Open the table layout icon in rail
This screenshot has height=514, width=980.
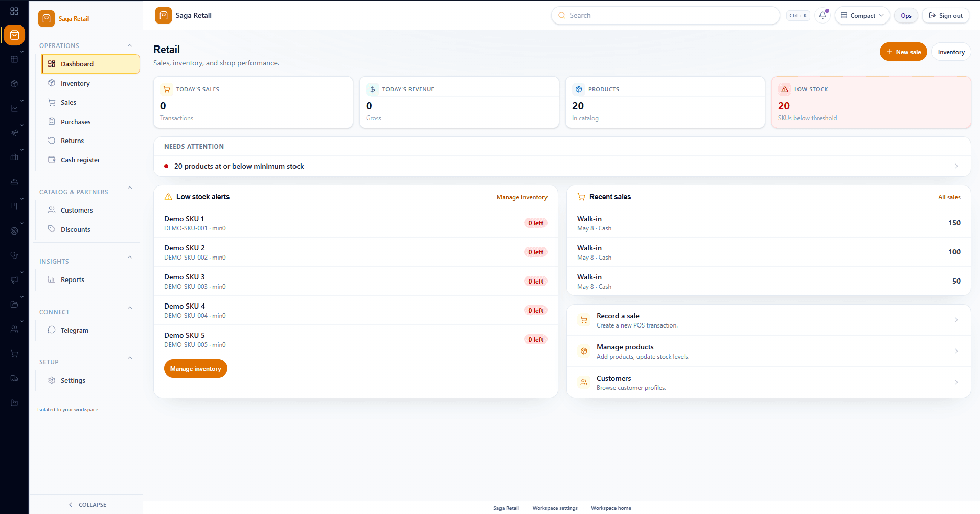pos(14,59)
